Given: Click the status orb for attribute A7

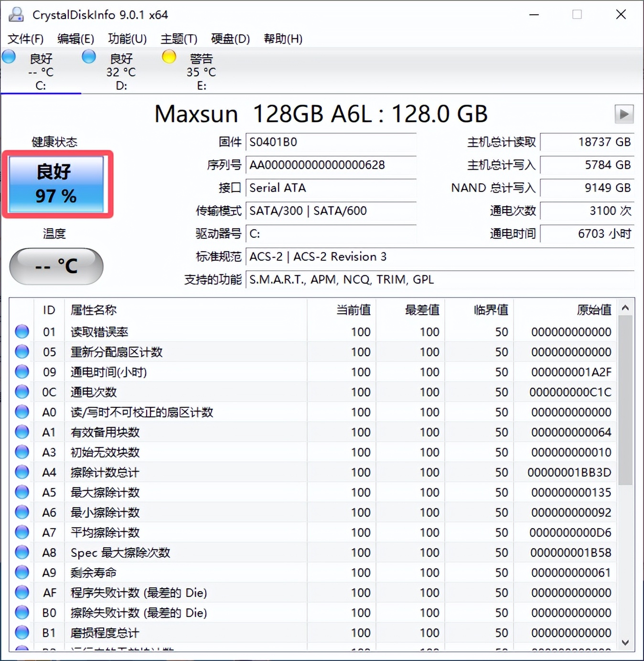Looking at the screenshot, I should (22, 532).
